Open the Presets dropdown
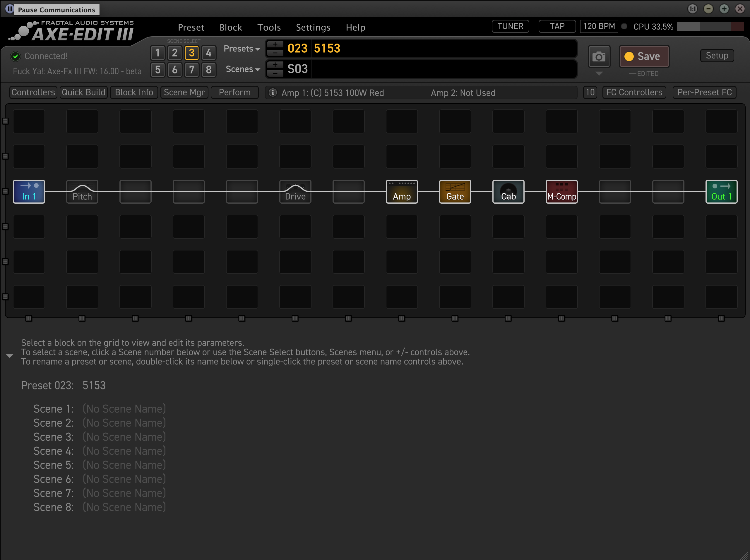 click(242, 49)
